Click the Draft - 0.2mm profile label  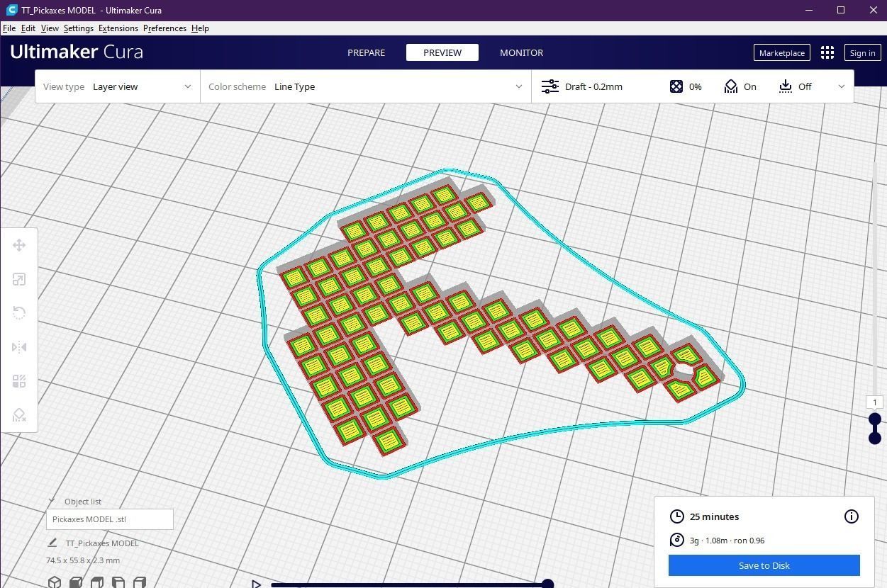[x=593, y=86]
